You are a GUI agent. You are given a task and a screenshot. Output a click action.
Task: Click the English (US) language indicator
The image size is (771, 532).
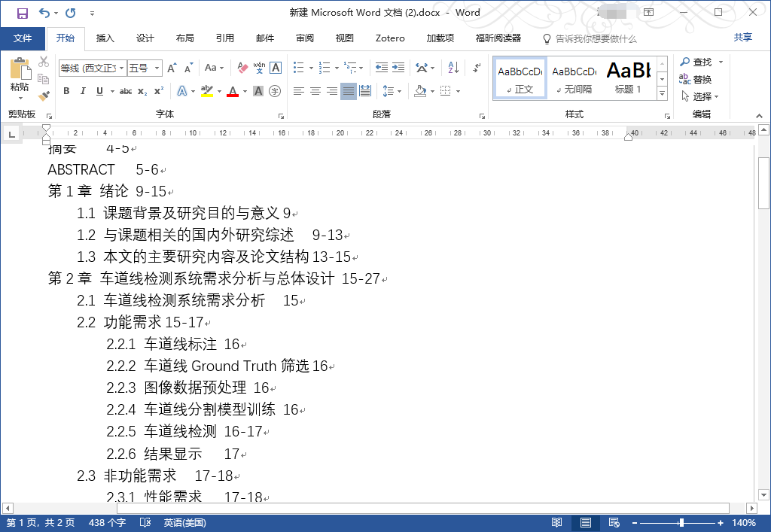[x=185, y=523]
